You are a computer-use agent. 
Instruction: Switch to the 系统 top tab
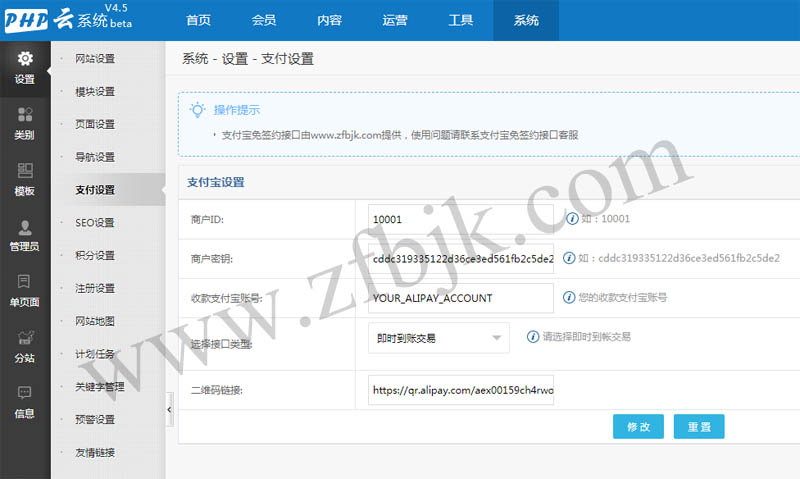[x=526, y=20]
